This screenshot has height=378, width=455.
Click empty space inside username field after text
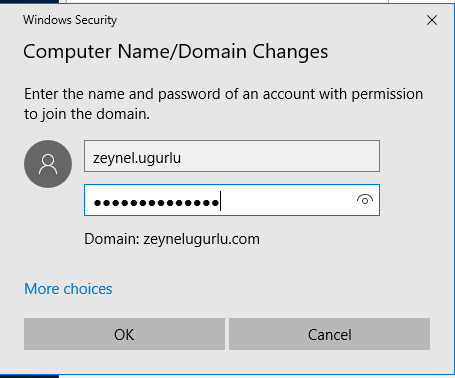[x=280, y=156]
